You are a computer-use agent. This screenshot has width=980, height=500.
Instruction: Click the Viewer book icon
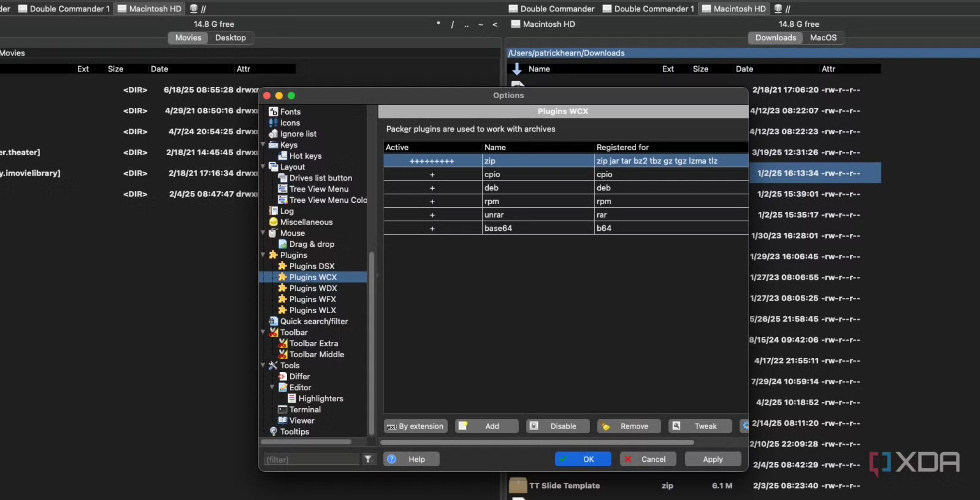pos(283,420)
